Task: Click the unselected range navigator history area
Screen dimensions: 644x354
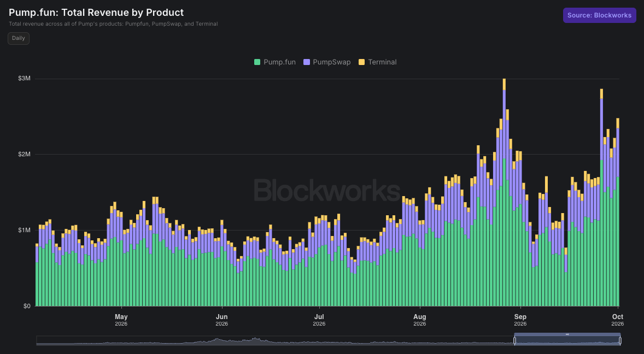Action: pos(275,340)
